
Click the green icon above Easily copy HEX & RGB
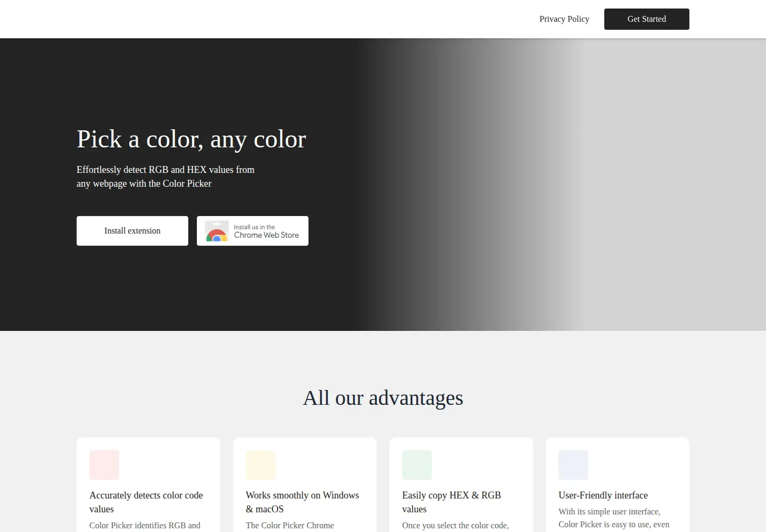417,465
